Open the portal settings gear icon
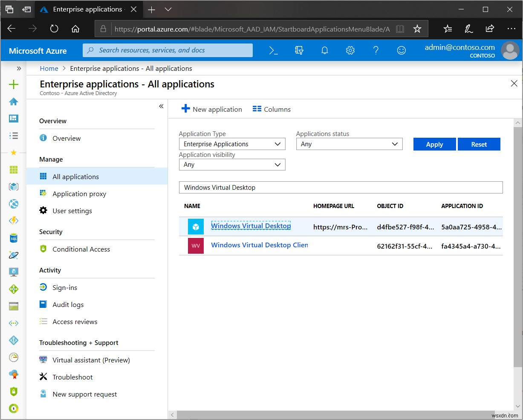The image size is (523, 420). coord(350,50)
